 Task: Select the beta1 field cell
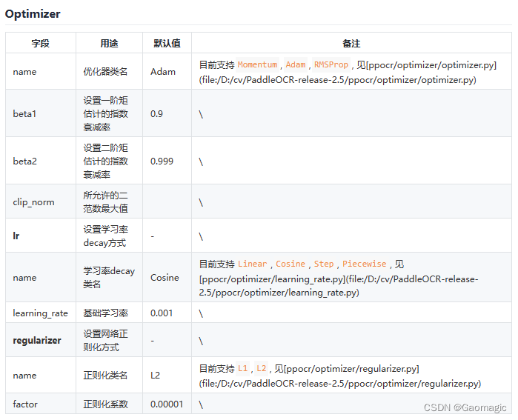(x=24, y=114)
